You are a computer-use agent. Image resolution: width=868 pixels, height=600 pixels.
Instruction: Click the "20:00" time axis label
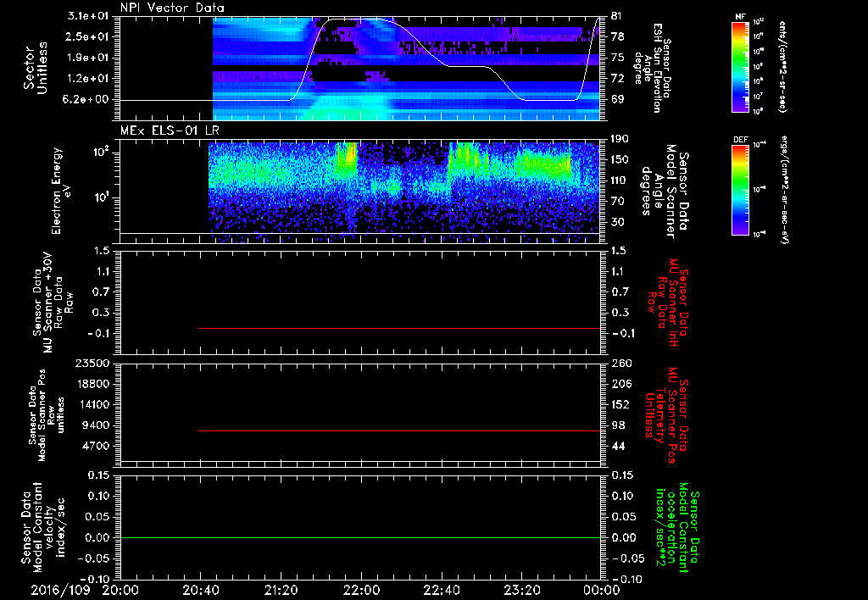[120, 590]
